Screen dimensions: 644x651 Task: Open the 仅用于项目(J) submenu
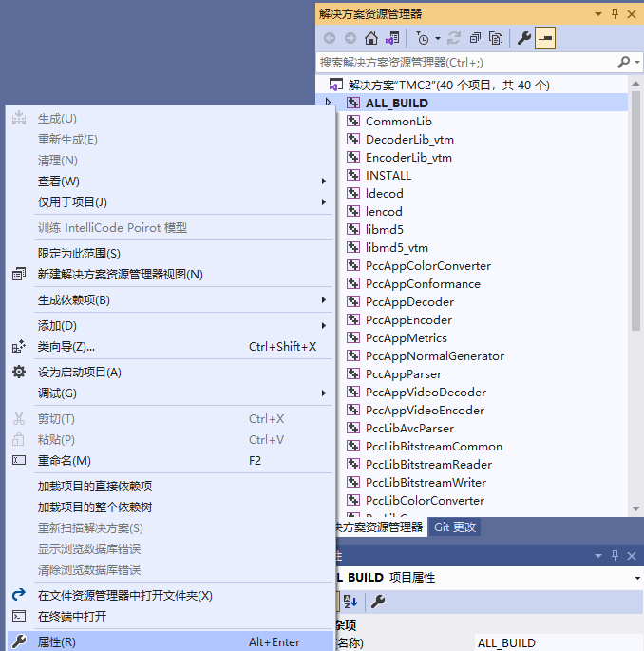click(x=170, y=202)
